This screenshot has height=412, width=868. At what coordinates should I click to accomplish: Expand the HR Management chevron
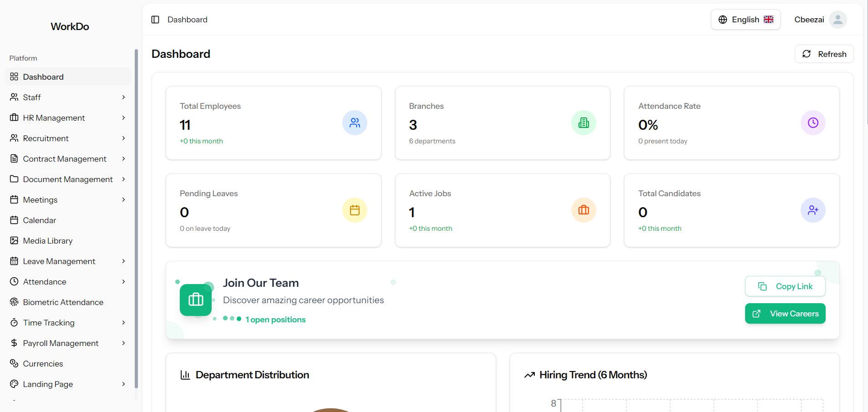pos(123,117)
